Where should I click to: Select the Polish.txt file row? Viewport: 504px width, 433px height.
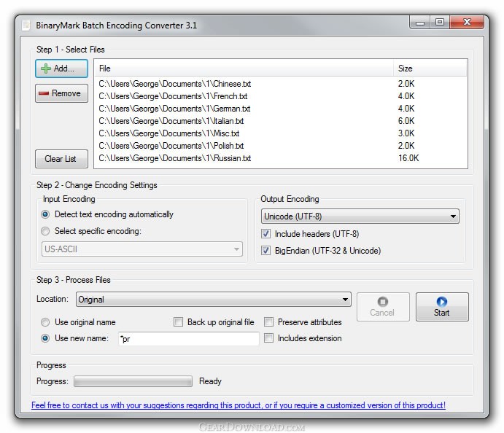coord(281,146)
